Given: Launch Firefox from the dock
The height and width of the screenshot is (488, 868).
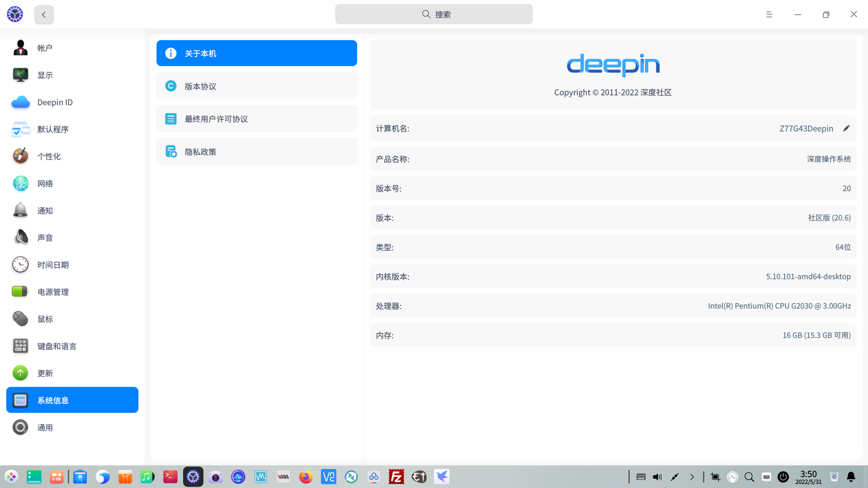Looking at the screenshot, I should point(306,477).
